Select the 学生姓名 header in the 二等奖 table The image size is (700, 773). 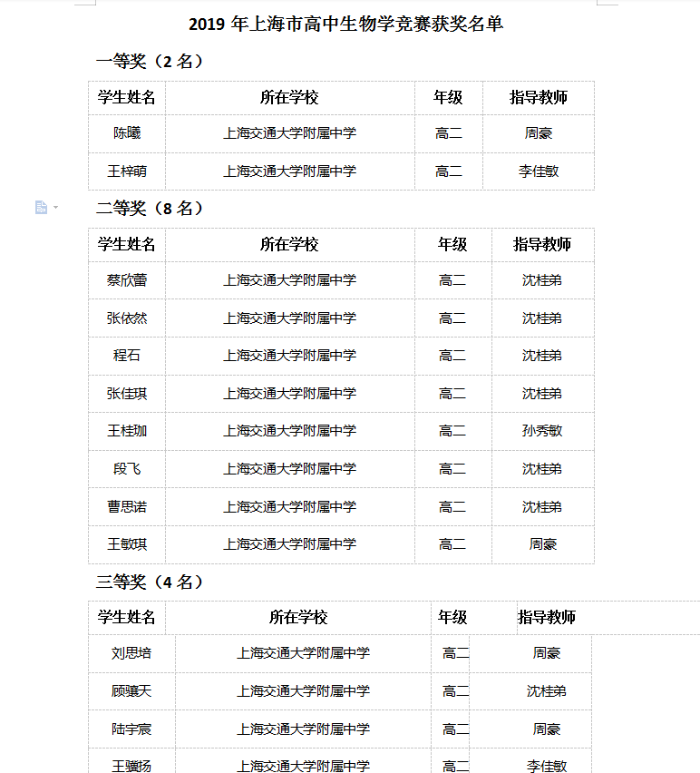click(x=127, y=244)
